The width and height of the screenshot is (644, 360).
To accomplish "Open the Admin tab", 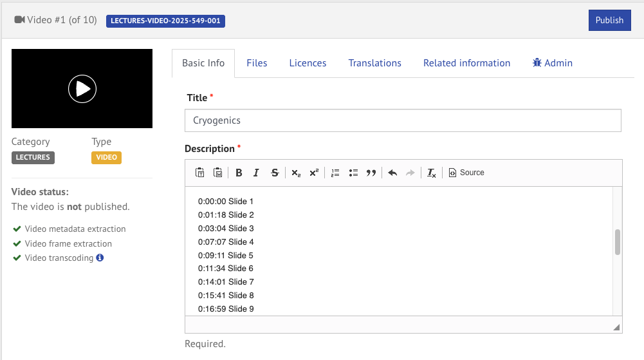I will (552, 63).
